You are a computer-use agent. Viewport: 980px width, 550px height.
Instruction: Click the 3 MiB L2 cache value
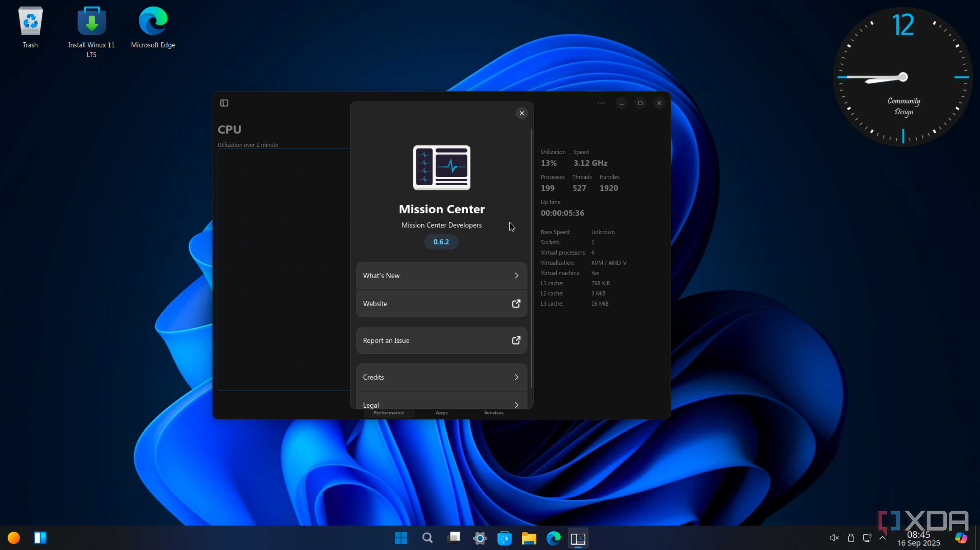[x=598, y=294]
